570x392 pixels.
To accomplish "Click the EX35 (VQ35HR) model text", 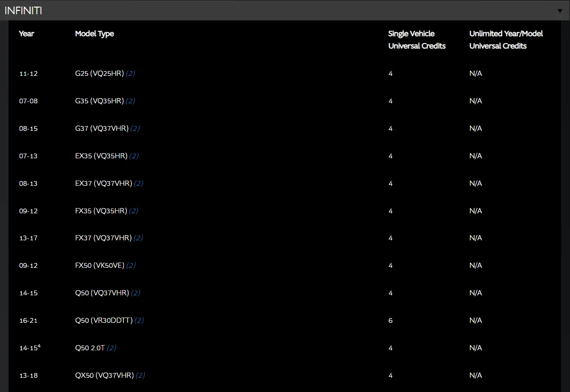I will 101,156.
